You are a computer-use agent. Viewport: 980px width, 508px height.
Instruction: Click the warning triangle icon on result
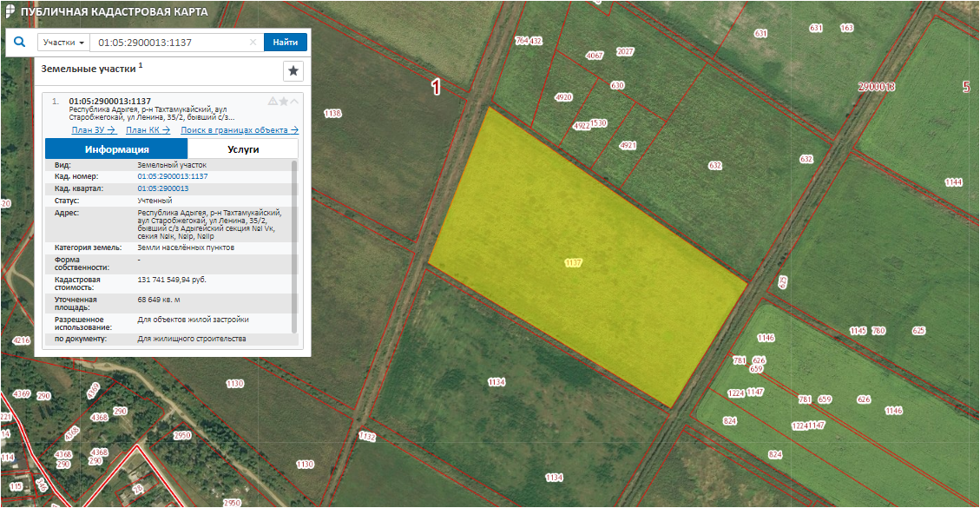click(x=273, y=102)
